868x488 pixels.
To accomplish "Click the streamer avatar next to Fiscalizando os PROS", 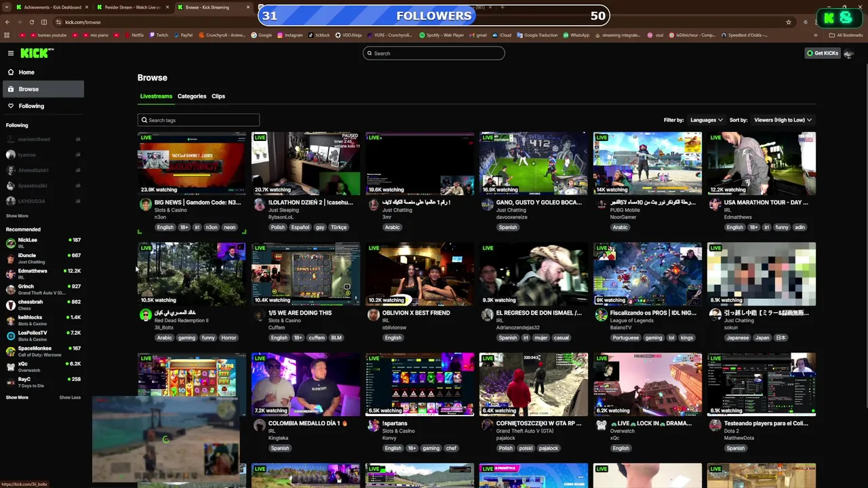I will click(x=601, y=315).
